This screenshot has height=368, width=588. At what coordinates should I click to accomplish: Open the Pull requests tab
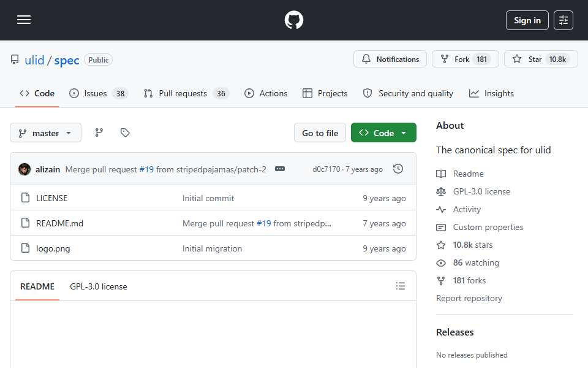(186, 93)
